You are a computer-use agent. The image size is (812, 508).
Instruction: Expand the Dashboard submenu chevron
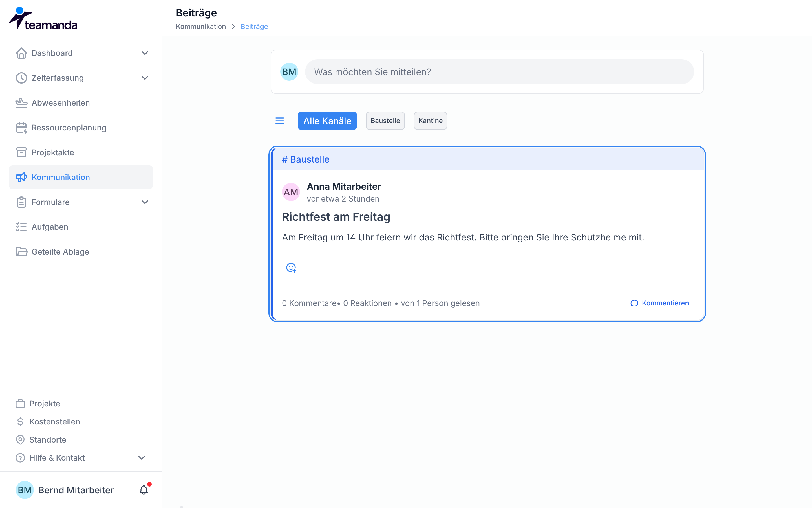145,53
